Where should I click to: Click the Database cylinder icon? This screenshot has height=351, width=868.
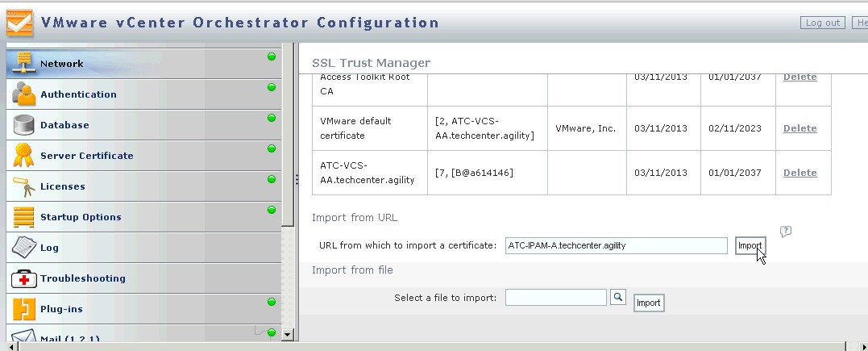23,125
